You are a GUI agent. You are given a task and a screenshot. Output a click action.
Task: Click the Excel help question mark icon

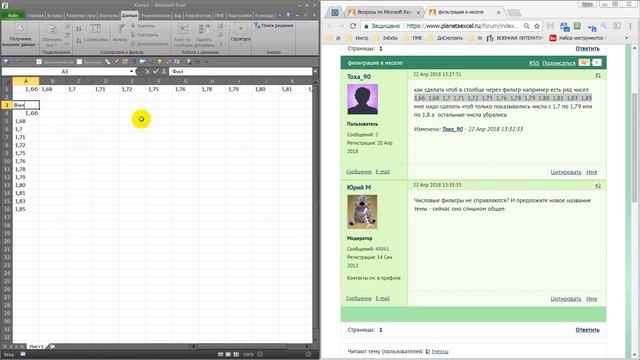point(288,15)
